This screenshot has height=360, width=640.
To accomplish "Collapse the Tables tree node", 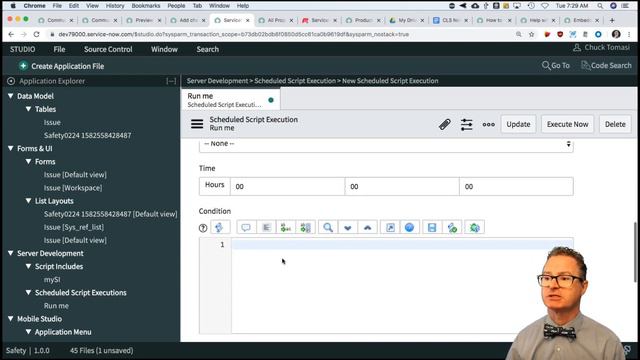I will (28, 109).
